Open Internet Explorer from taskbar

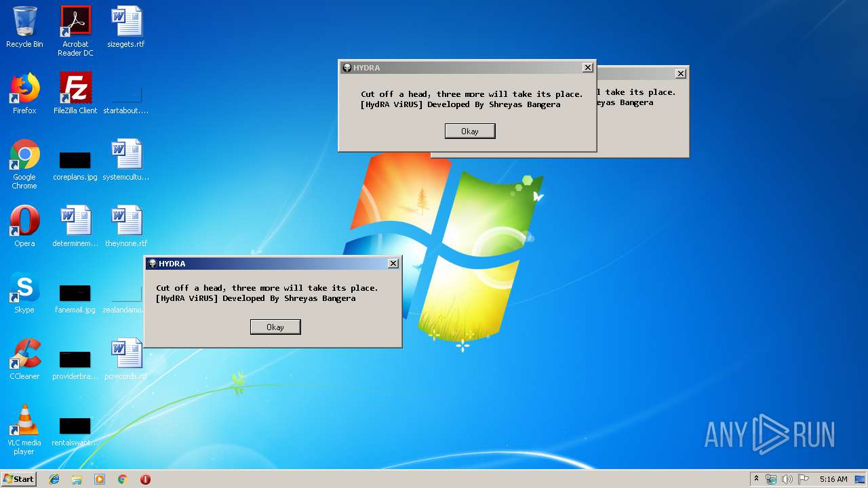[54, 479]
